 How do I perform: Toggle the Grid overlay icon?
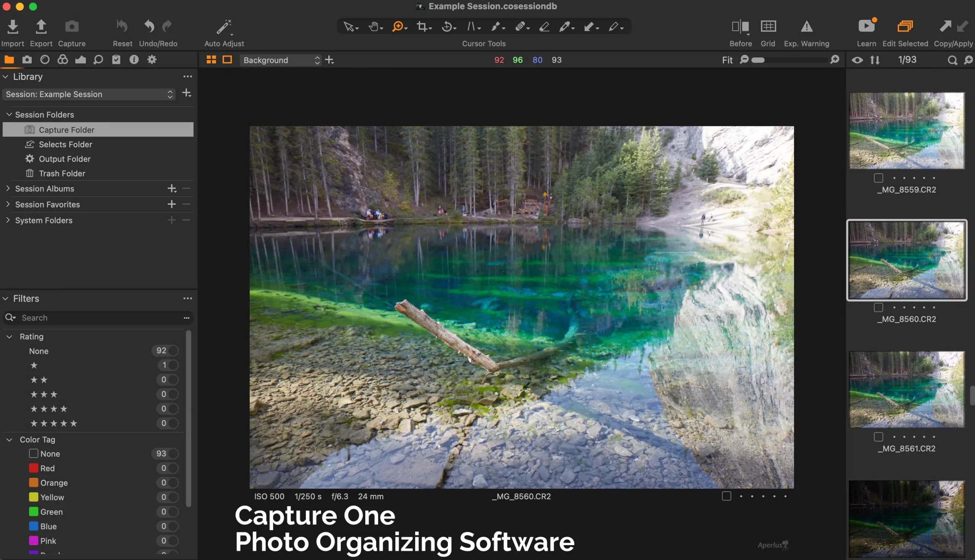tap(768, 27)
